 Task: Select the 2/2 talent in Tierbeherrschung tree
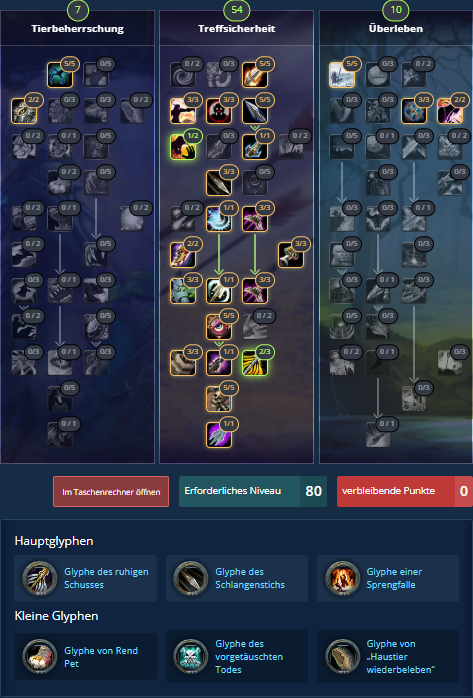point(24,111)
